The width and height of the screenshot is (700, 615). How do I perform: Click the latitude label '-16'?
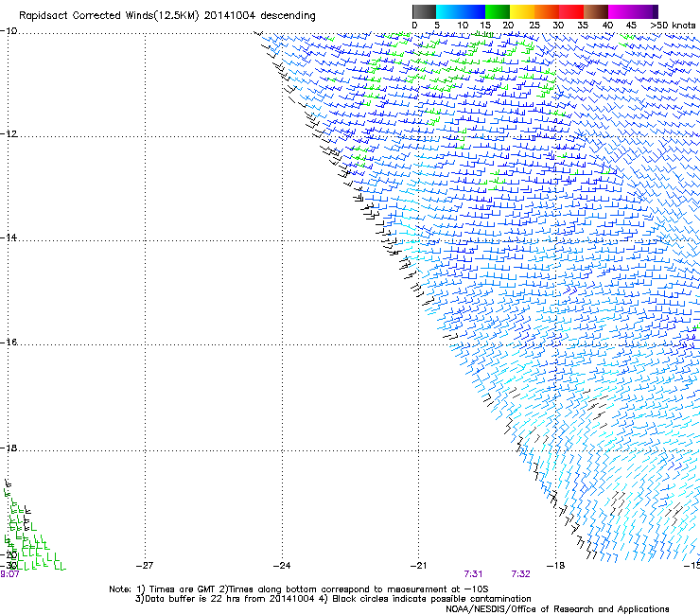(x=9, y=343)
